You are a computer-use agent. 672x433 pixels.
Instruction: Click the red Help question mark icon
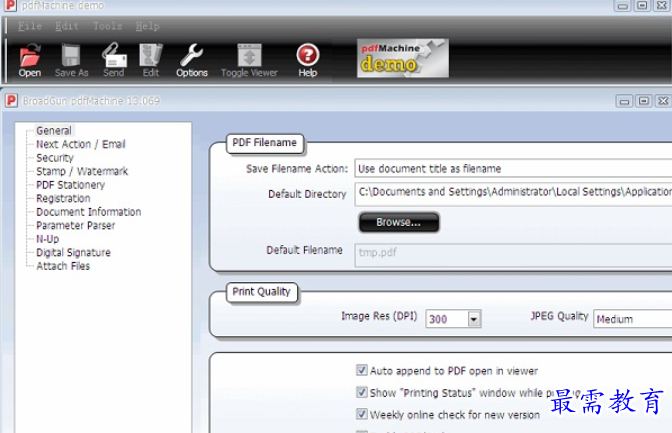coord(308,55)
